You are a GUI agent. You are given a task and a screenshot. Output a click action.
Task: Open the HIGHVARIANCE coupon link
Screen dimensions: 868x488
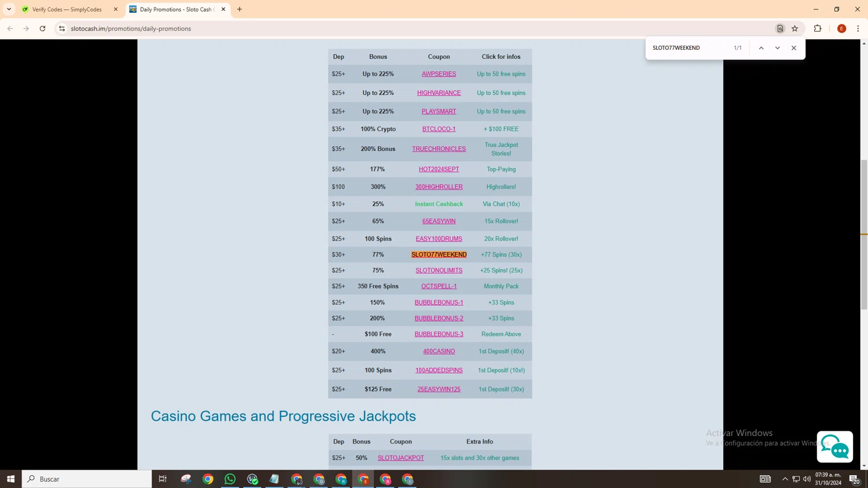439,93
